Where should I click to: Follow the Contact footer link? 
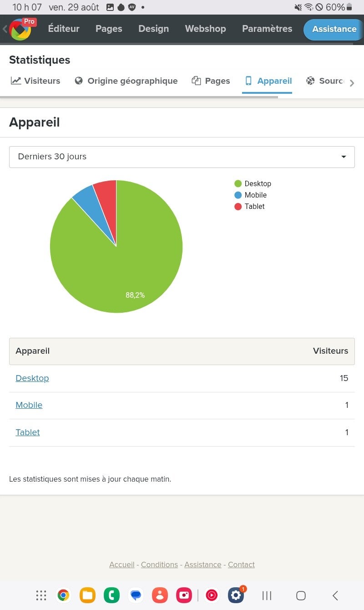pos(241,564)
